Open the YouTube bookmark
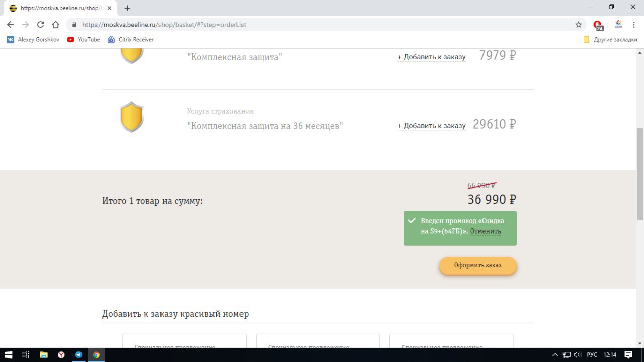 click(x=84, y=39)
